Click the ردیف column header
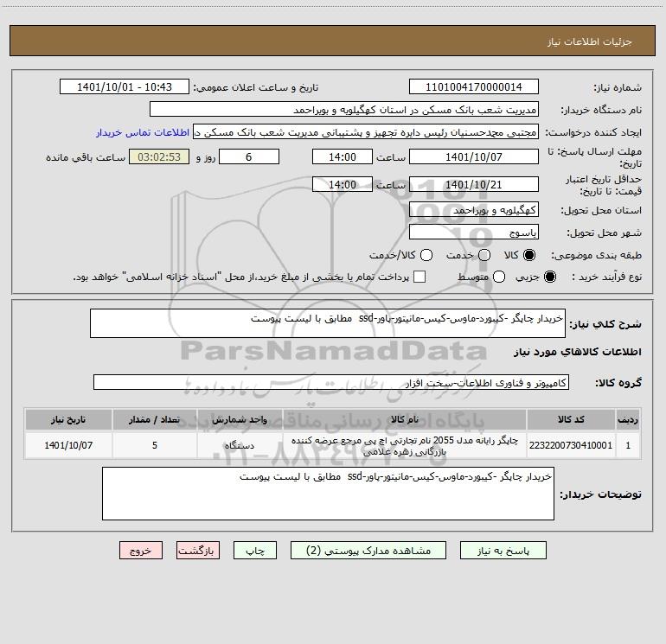Viewport: 666px width, 644px height. coord(628,419)
